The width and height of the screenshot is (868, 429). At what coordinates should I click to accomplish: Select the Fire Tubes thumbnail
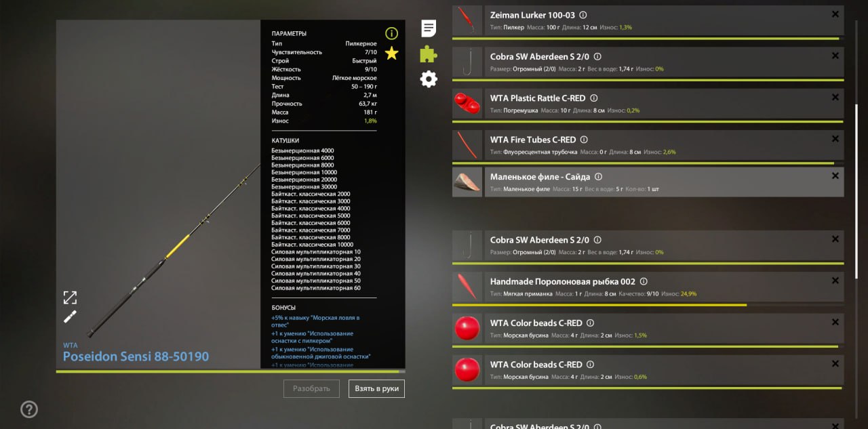point(467,145)
